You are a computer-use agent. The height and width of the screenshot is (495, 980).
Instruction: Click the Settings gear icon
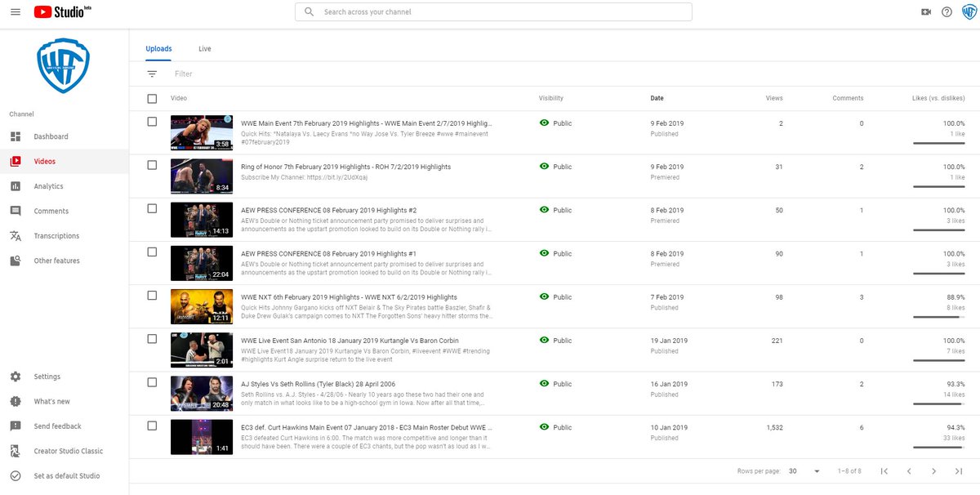(x=16, y=377)
